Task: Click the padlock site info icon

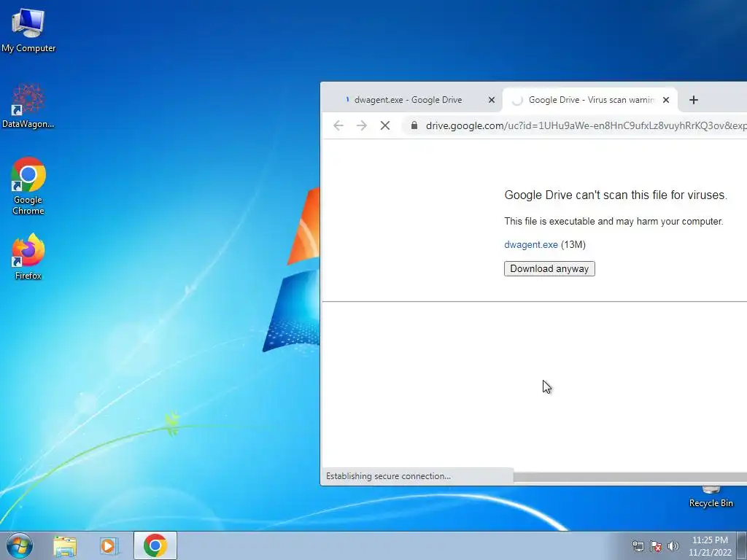Action: tap(414, 125)
